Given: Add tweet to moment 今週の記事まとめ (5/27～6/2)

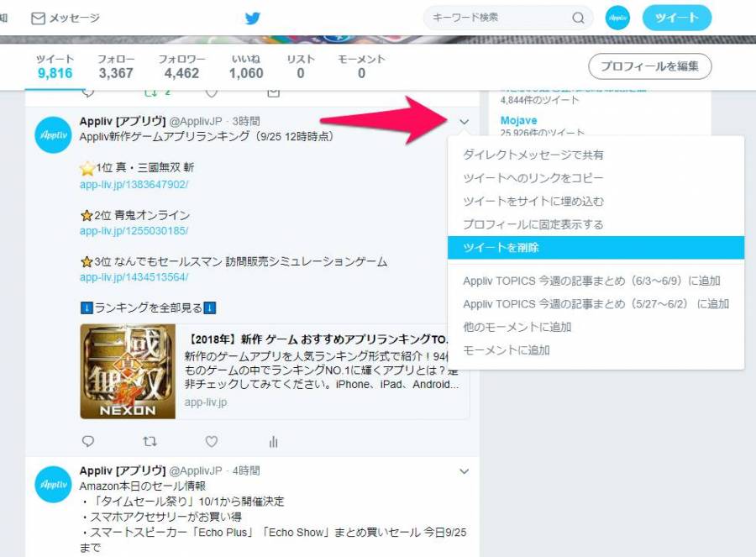Looking at the screenshot, I should (x=596, y=304).
